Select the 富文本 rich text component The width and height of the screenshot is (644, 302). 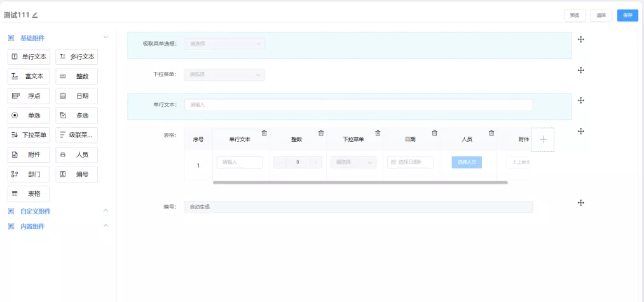coord(29,76)
